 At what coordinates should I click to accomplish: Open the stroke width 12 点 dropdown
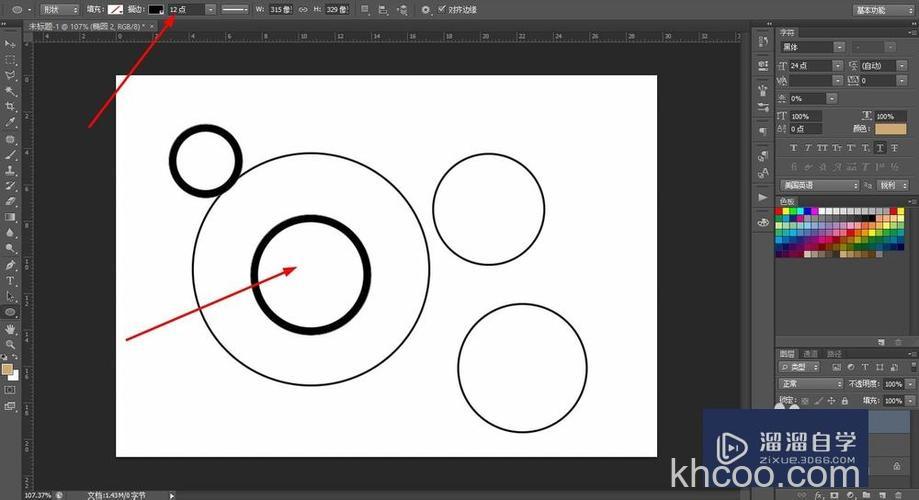(210, 9)
